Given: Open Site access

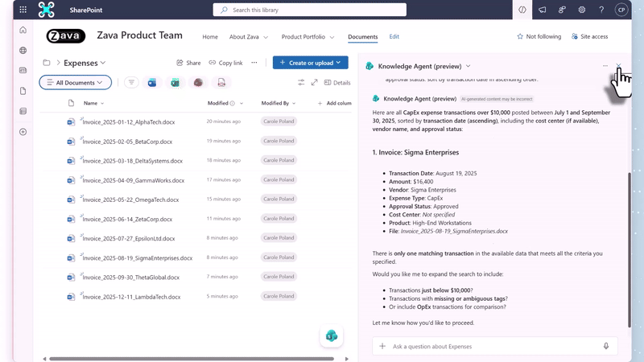Looking at the screenshot, I should [x=589, y=36].
